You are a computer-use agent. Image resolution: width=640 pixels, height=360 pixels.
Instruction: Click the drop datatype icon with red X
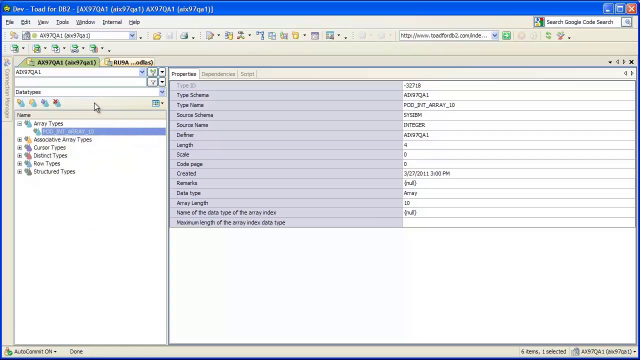tap(57, 104)
